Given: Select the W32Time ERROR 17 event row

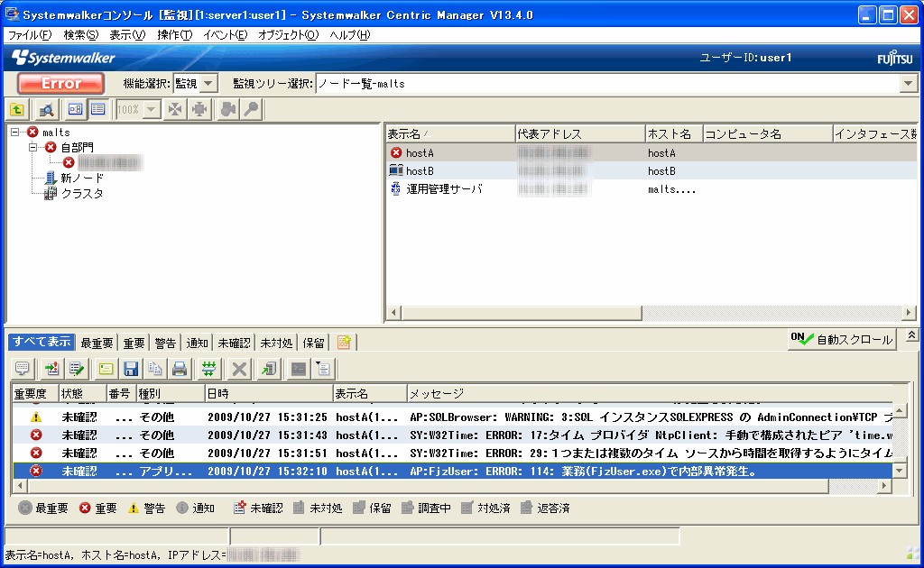Looking at the screenshot, I should click(x=453, y=435).
